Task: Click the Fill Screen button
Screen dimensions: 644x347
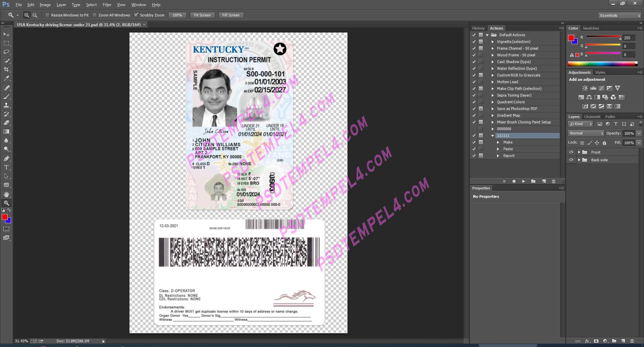Action: [231, 15]
